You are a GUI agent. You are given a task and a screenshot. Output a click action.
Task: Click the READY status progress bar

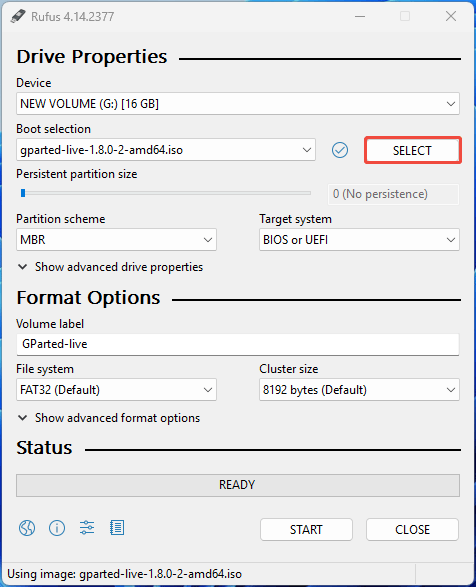pyautogui.click(x=238, y=485)
